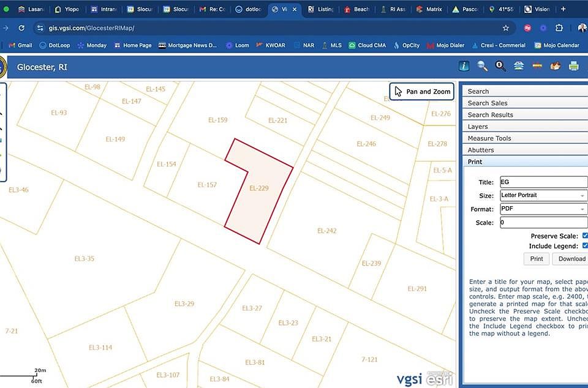Expand the Search Results panel section

pos(525,114)
